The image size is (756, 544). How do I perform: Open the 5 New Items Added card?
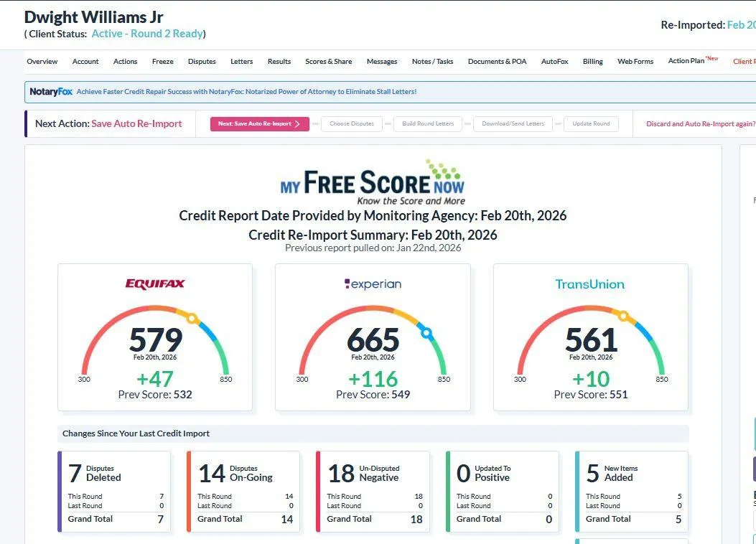coord(632,492)
